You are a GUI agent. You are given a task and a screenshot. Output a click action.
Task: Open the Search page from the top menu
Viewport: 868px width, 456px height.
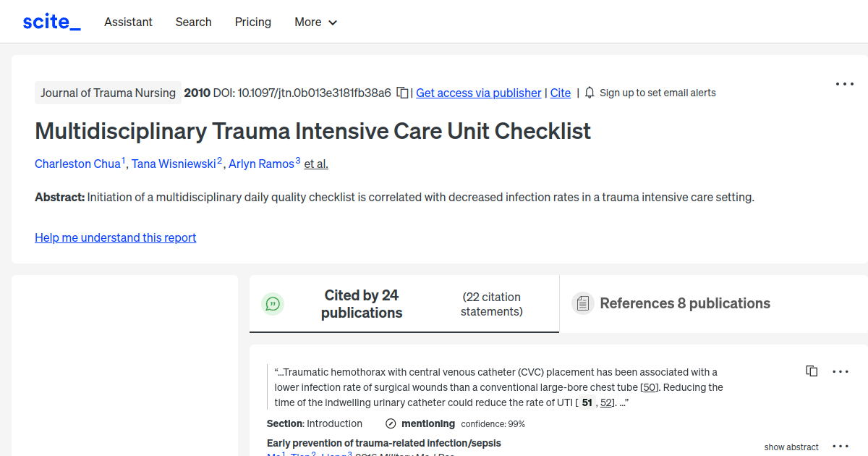click(x=193, y=22)
